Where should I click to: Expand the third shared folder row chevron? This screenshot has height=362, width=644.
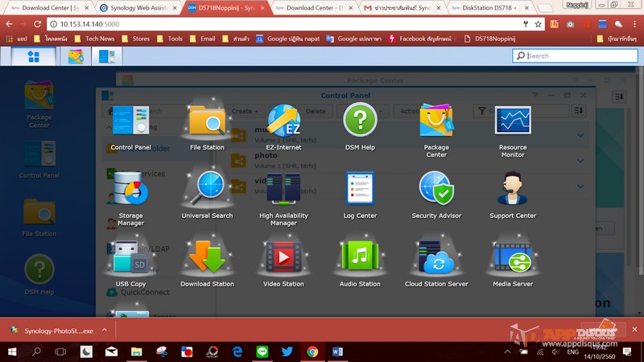(x=580, y=187)
